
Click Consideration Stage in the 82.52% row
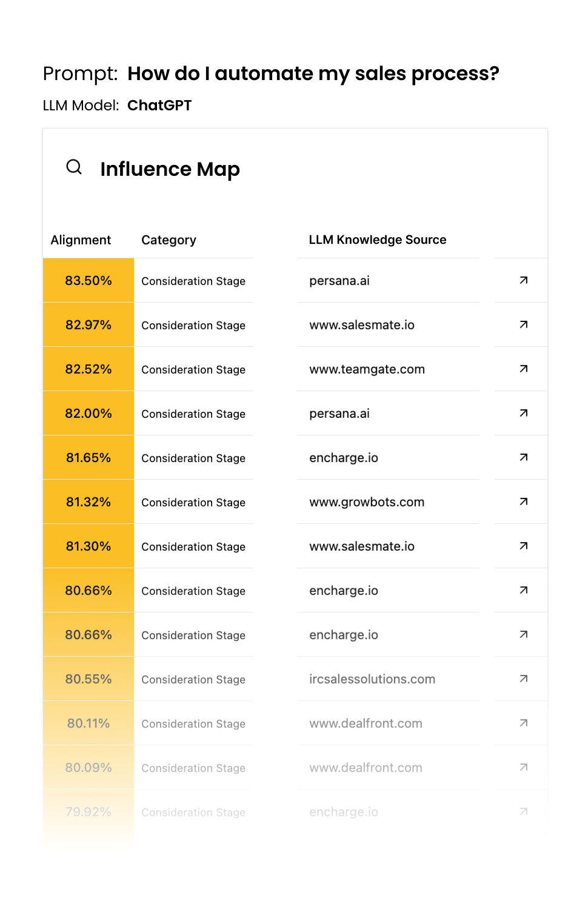[x=193, y=370]
